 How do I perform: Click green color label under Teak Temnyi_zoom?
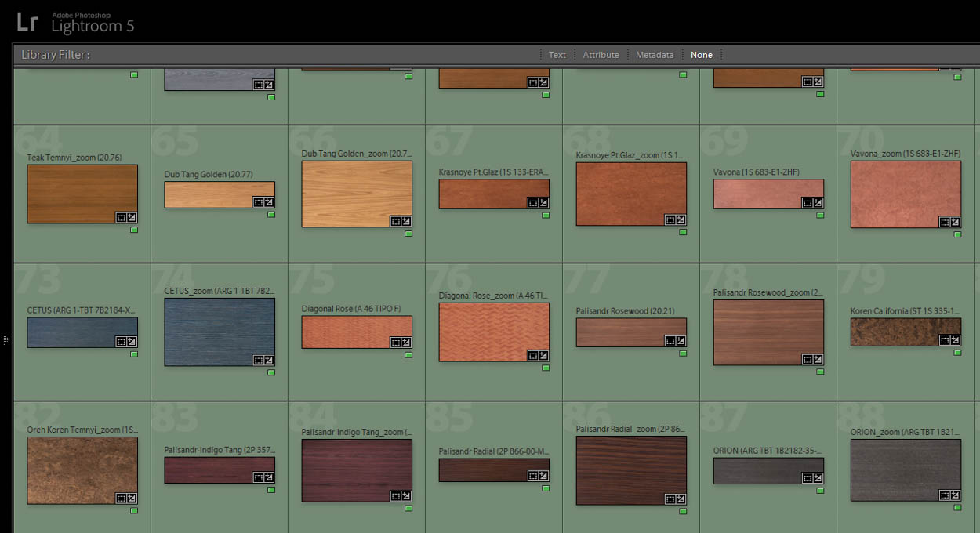click(134, 230)
